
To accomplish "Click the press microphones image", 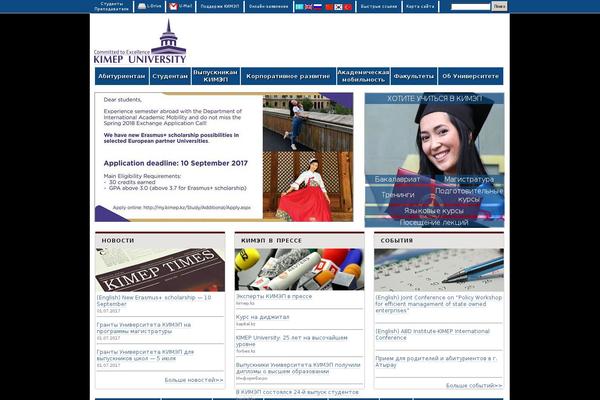I will (x=299, y=269).
